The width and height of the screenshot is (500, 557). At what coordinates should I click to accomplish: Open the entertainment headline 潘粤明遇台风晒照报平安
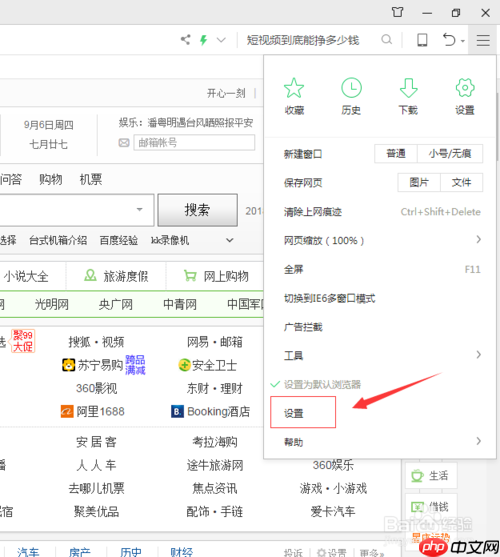coord(200,123)
